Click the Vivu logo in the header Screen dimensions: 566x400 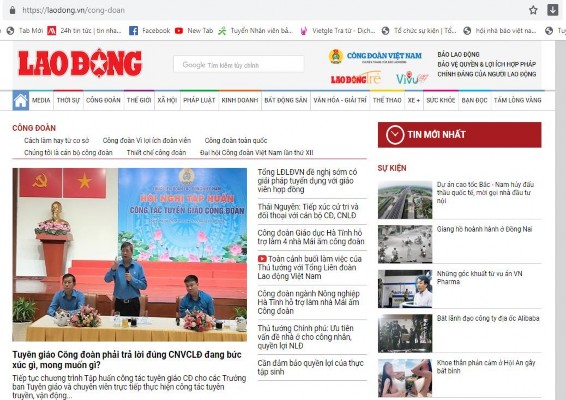412,78
